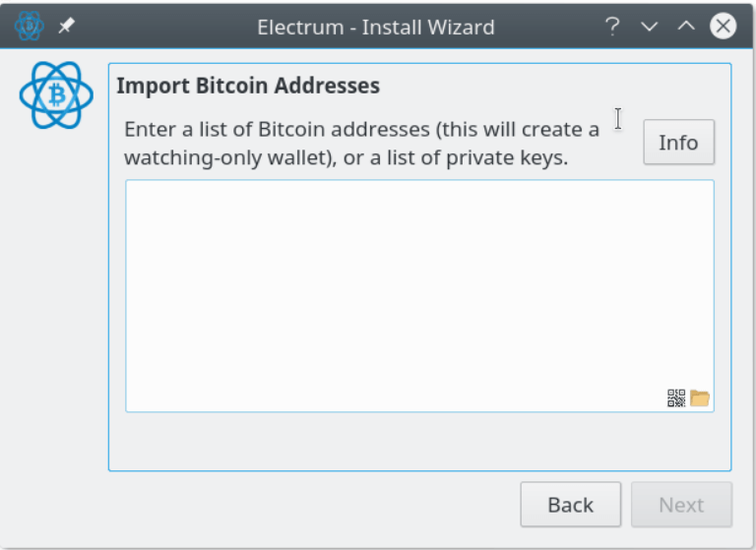Viewport: 756px width, 550px height.
Task: Click the 'Electrum - Install Wizard' title text
Action: (376, 27)
